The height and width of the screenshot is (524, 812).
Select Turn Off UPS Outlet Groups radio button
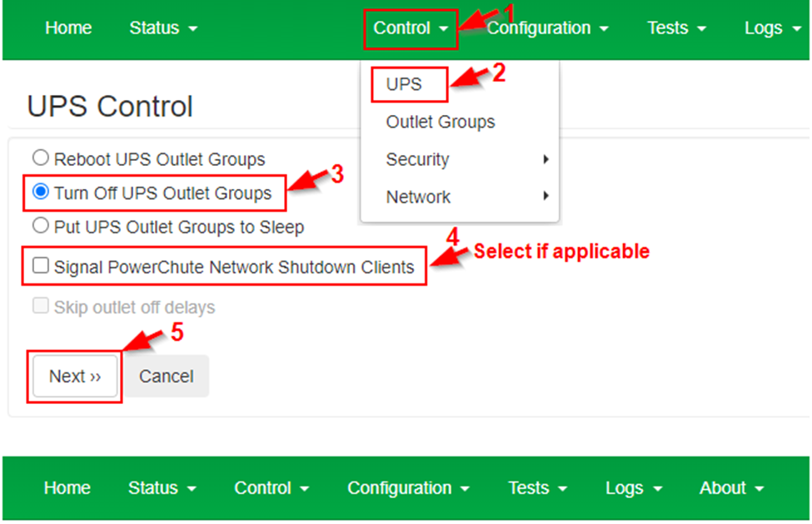point(41,192)
